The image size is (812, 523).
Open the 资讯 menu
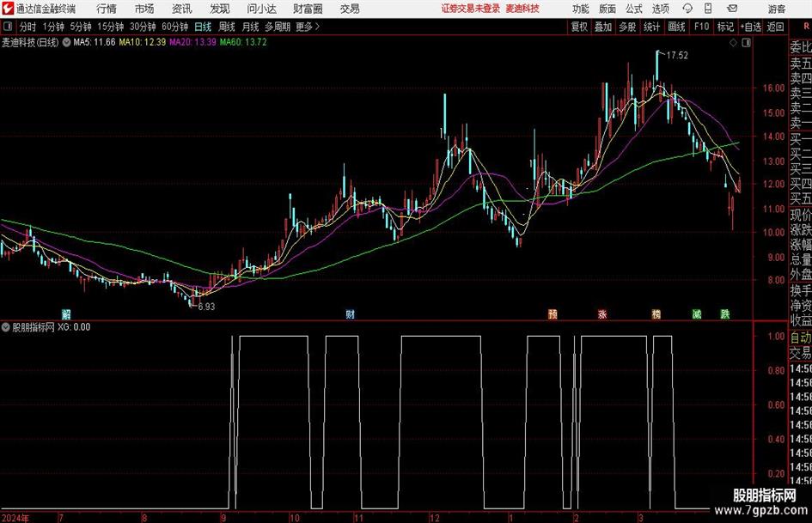pos(182,9)
